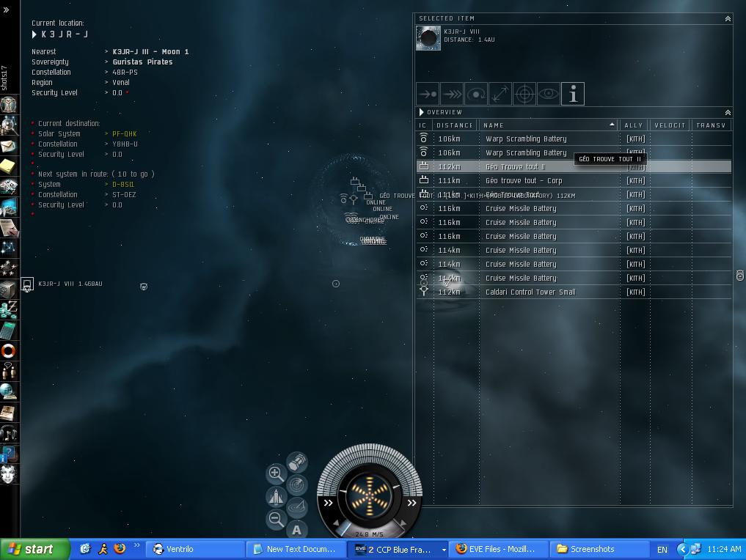Open People & Places magnifier icon
The width and height of the screenshot is (746, 560).
point(9,125)
